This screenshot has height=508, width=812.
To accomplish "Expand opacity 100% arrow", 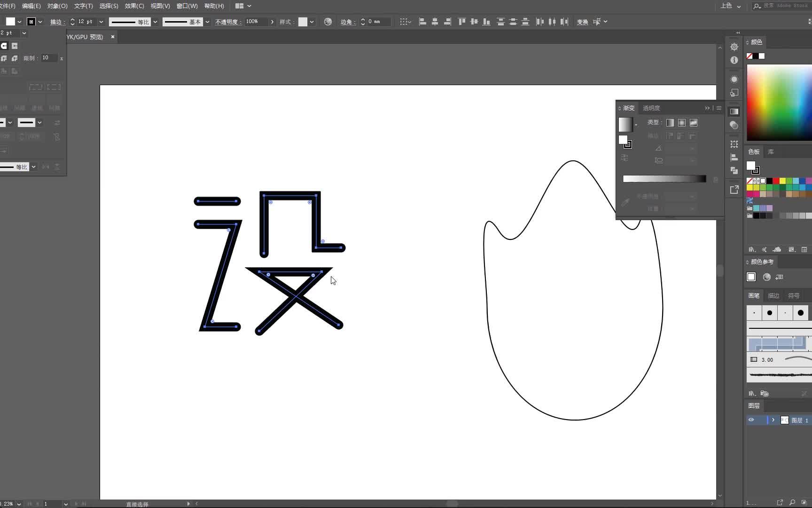I will (x=272, y=22).
